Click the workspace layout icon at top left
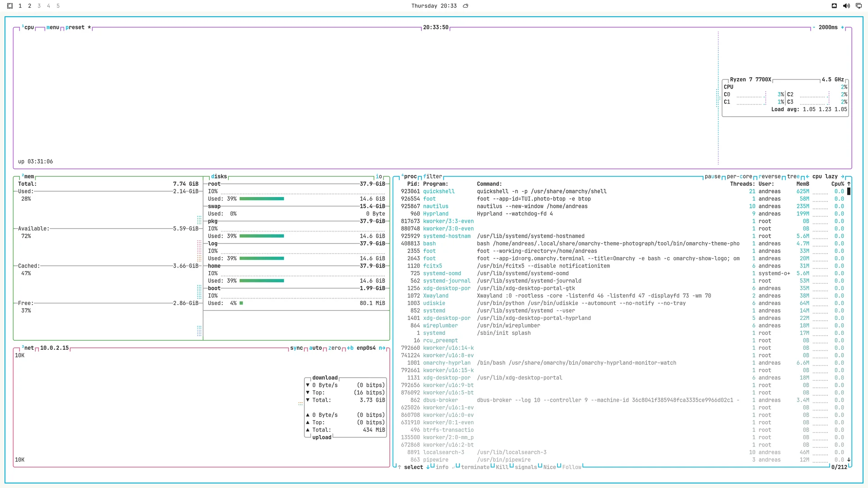 point(10,6)
